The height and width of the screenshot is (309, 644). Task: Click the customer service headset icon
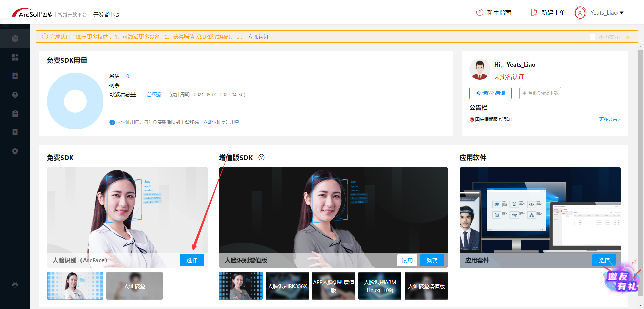15,285
